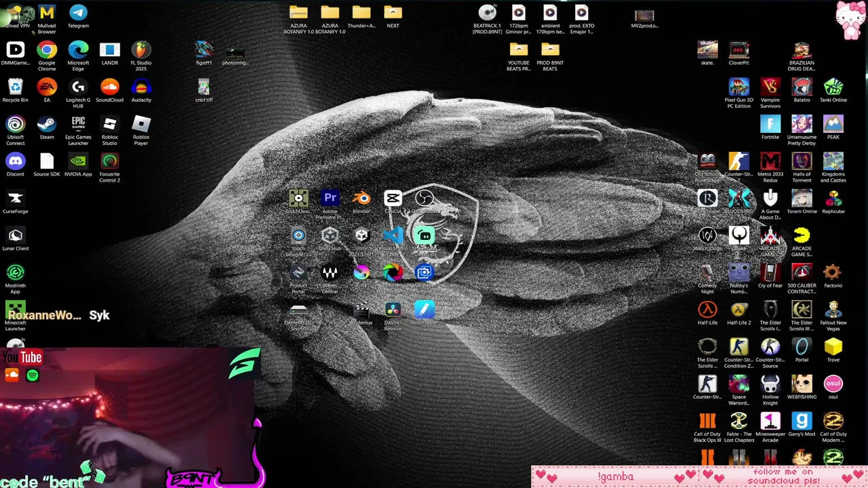Launch Mullvad Browser from the desktop
Screen dimensions: 868x488
[x=47, y=13]
